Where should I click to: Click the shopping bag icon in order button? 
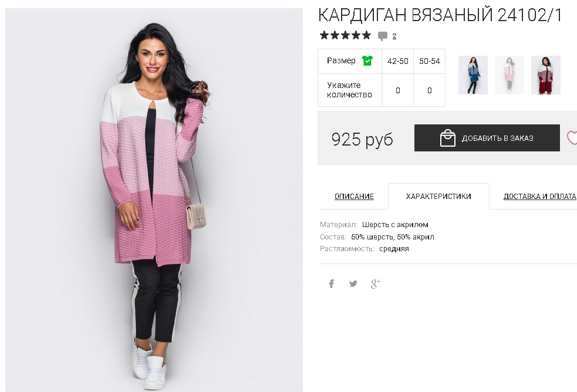pyautogui.click(x=447, y=138)
